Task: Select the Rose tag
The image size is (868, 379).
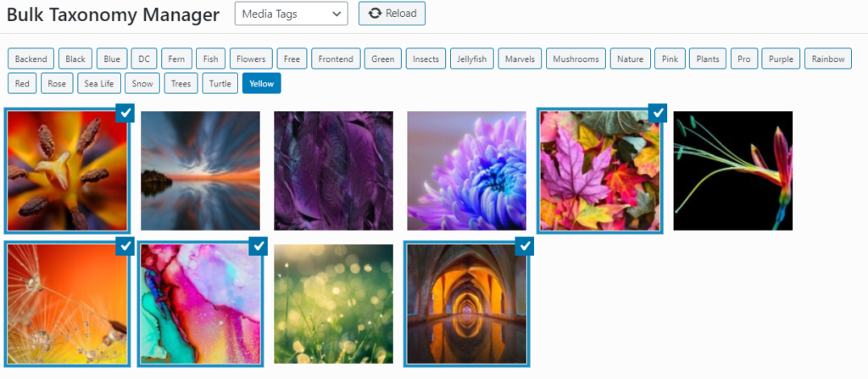Action: click(57, 84)
